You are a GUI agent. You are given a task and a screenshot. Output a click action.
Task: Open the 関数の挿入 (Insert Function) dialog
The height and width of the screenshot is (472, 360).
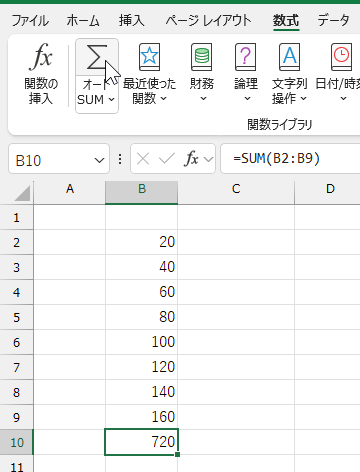click(41, 74)
